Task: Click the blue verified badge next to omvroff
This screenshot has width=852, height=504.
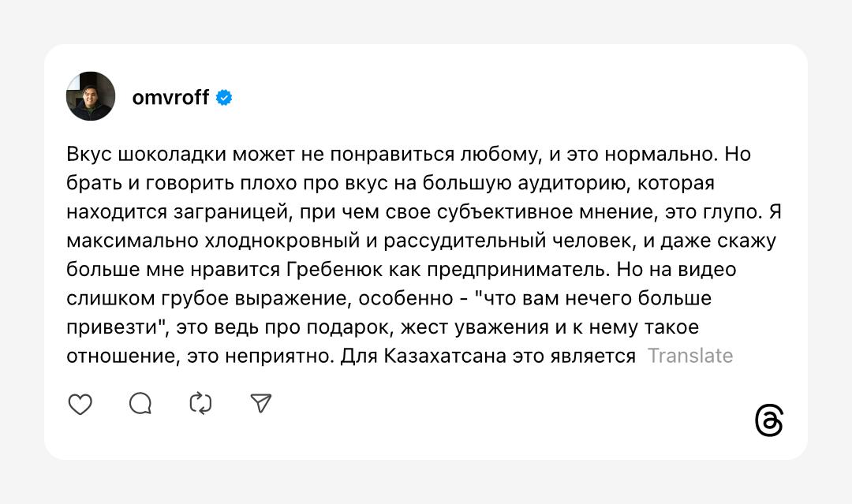Action: tap(224, 98)
